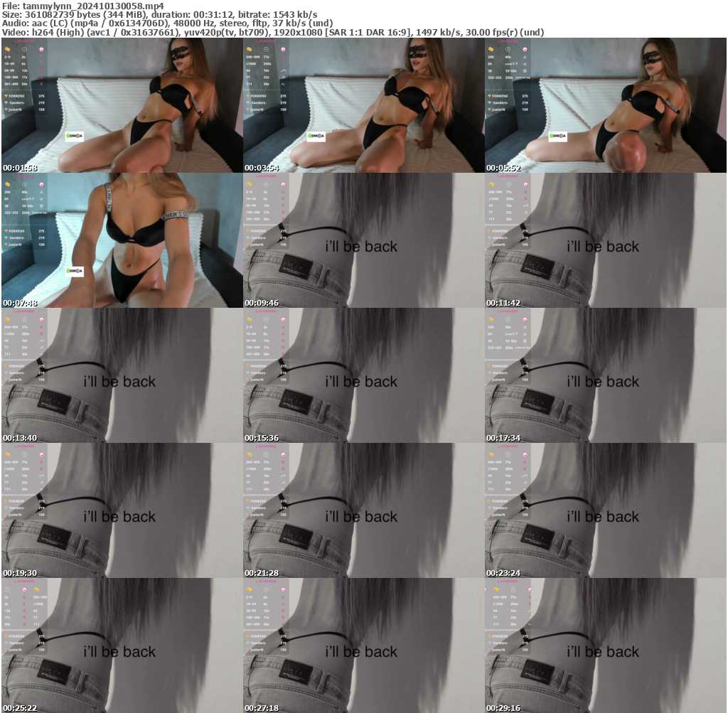Screen dimensions: 728x713
Task: Toggle the vibration square for the 2-9 tier
Action: tap(42, 57)
